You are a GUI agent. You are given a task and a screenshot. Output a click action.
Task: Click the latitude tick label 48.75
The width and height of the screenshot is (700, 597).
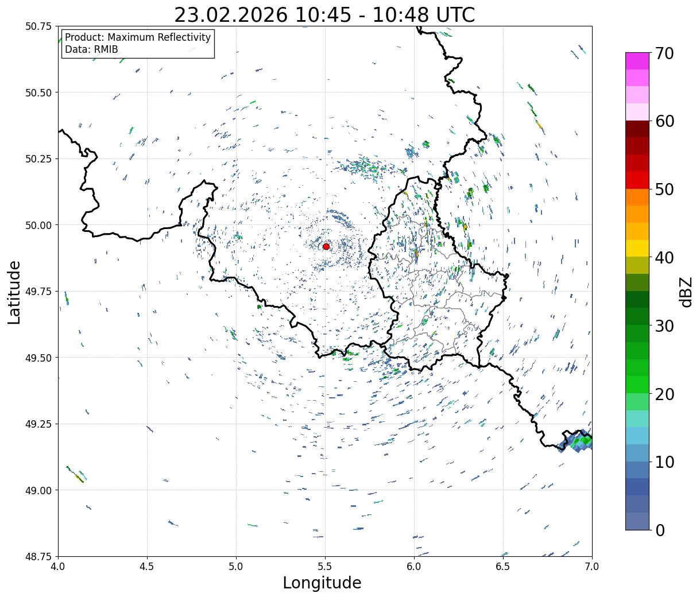pyautogui.click(x=38, y=557)
